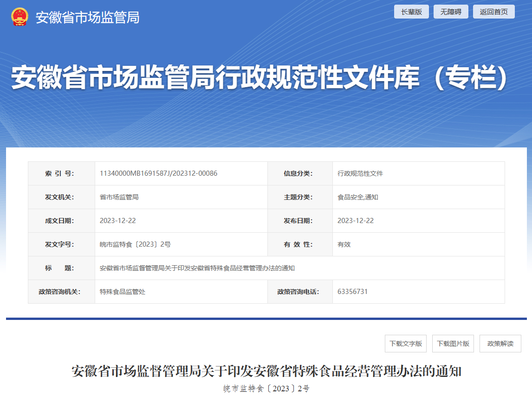Viewport: 532px width, 402px height.
Task: Open 政策解读 policy interpretation
Action: click(x=500, y=344)
